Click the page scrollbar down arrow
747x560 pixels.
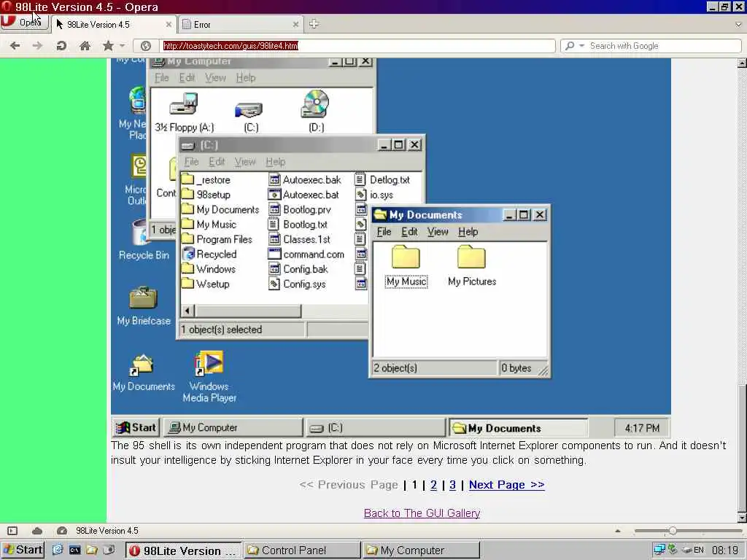coord(742,518)
